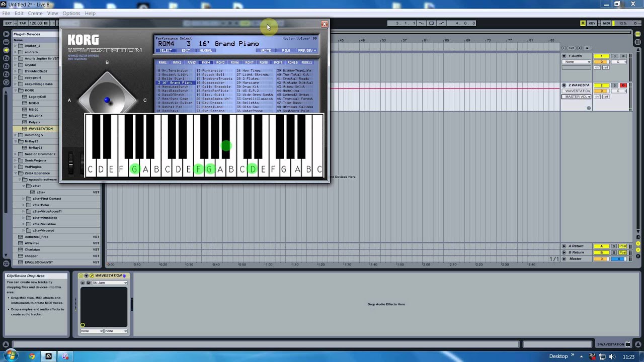Toggle the EXT sync button
This screenshot has width=644, height=362.
point(9,23)
